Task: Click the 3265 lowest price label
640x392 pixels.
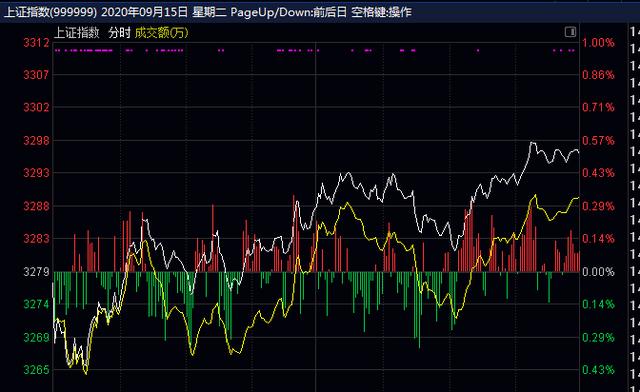Action: (36, 370)
